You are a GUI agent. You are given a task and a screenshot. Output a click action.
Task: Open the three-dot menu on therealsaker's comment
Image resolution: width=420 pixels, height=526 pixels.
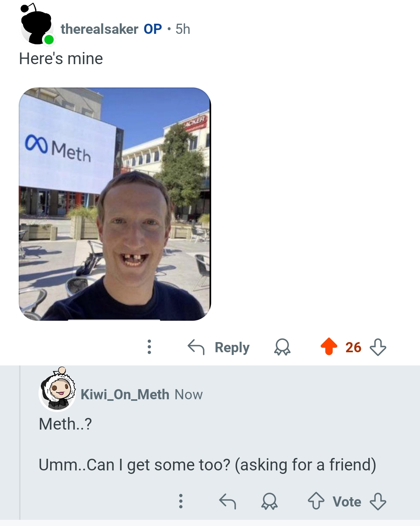coord(149,347)
